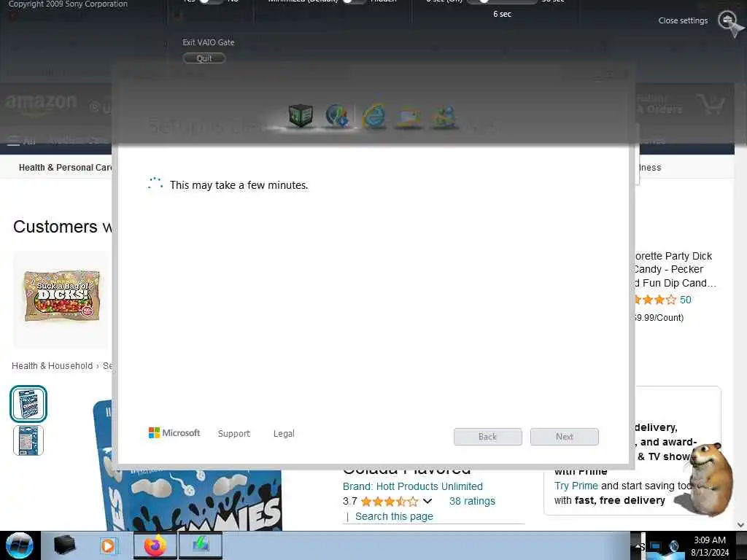
Task: Launch Internet Explorer from the VAIO Gate dock
Action: pyautogui.click(x=373, y=116)
